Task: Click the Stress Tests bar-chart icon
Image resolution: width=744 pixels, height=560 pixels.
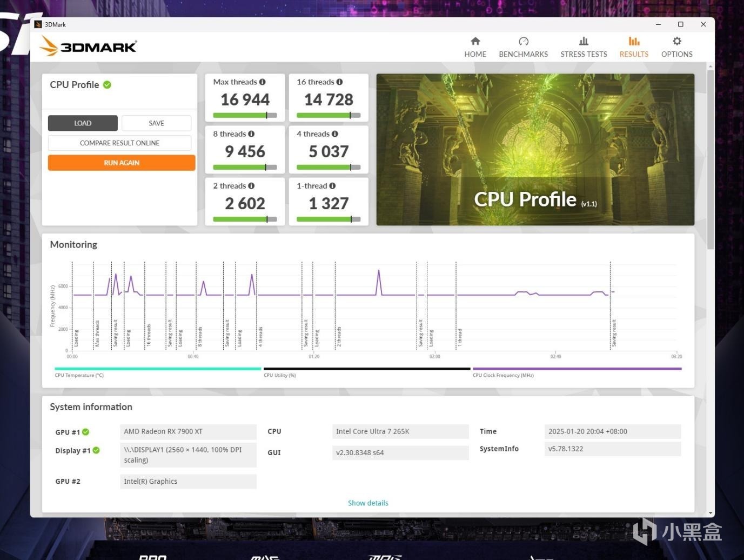Action: tap(584, 41)
